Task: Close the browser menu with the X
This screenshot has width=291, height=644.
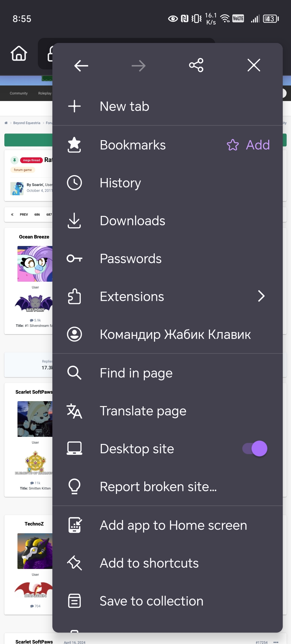Action: (254, 65)
